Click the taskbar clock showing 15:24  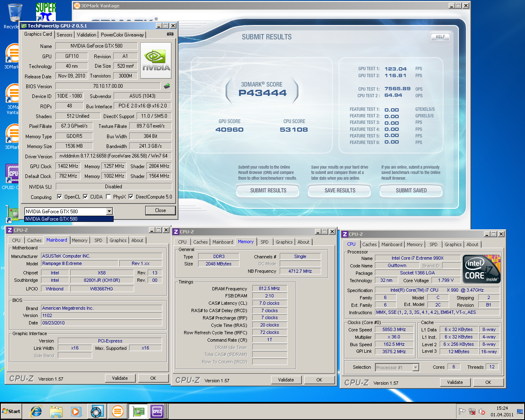[502, 411]
